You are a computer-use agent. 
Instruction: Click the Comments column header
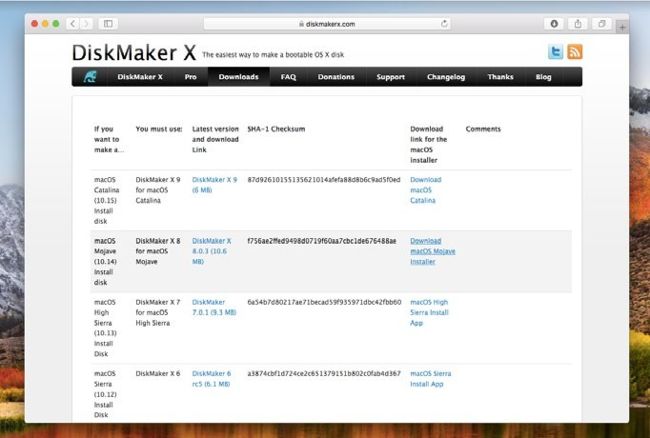click(x=483, y=129)
